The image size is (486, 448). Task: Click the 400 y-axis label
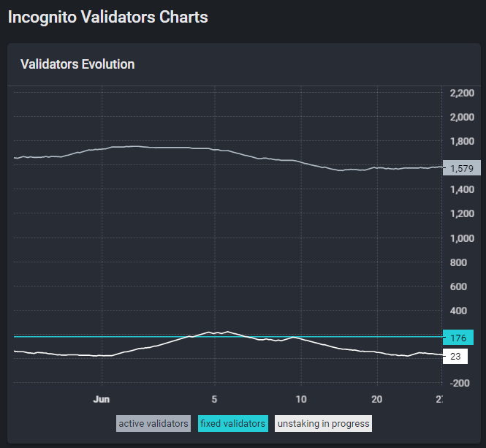coord(458,311)
